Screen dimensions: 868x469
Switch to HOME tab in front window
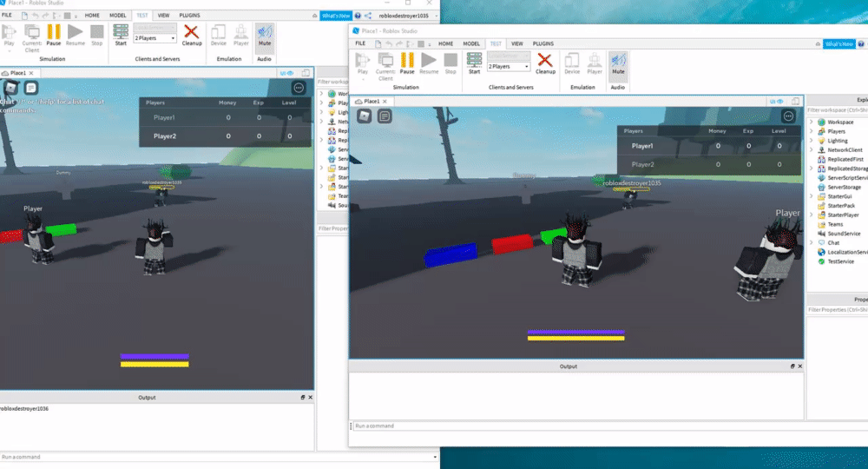(x=445, y=43)
